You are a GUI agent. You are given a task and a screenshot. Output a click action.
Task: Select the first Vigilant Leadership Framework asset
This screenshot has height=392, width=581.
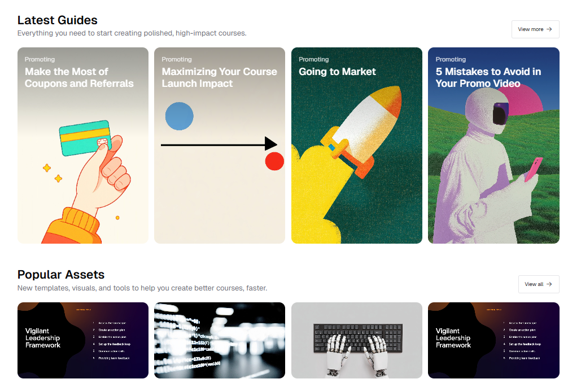[x=83, y=340]
